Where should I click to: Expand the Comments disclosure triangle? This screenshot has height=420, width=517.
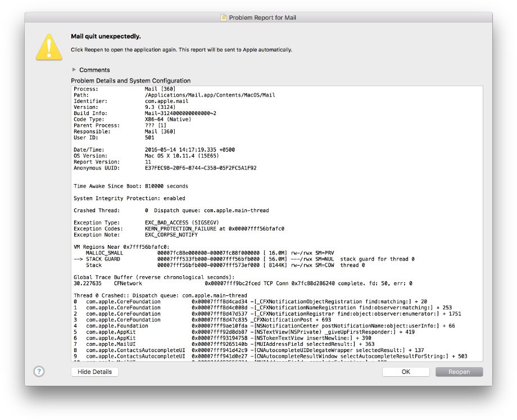pyautogui.click(x=74, y=70)
